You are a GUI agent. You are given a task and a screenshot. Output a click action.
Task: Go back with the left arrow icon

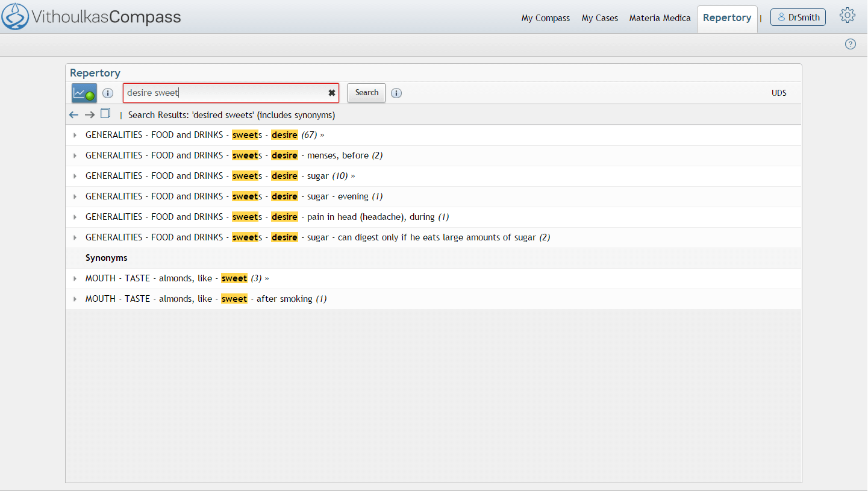(74, 114)
